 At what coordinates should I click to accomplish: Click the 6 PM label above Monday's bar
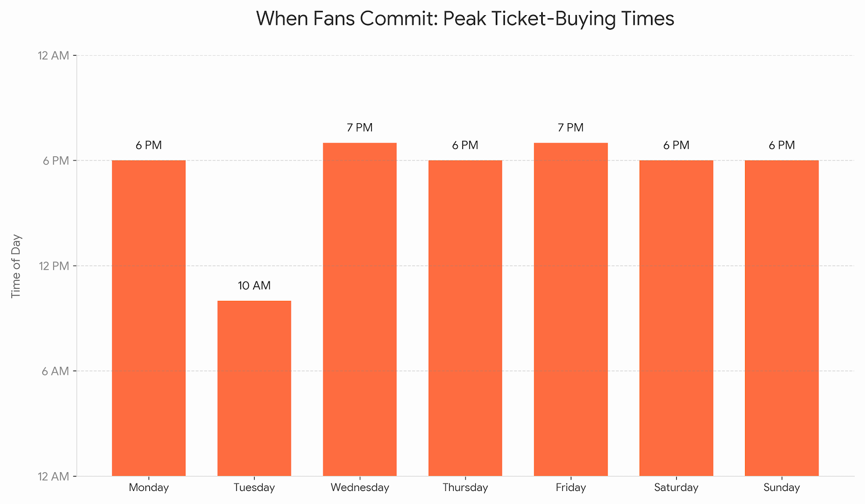pos(149,145)
